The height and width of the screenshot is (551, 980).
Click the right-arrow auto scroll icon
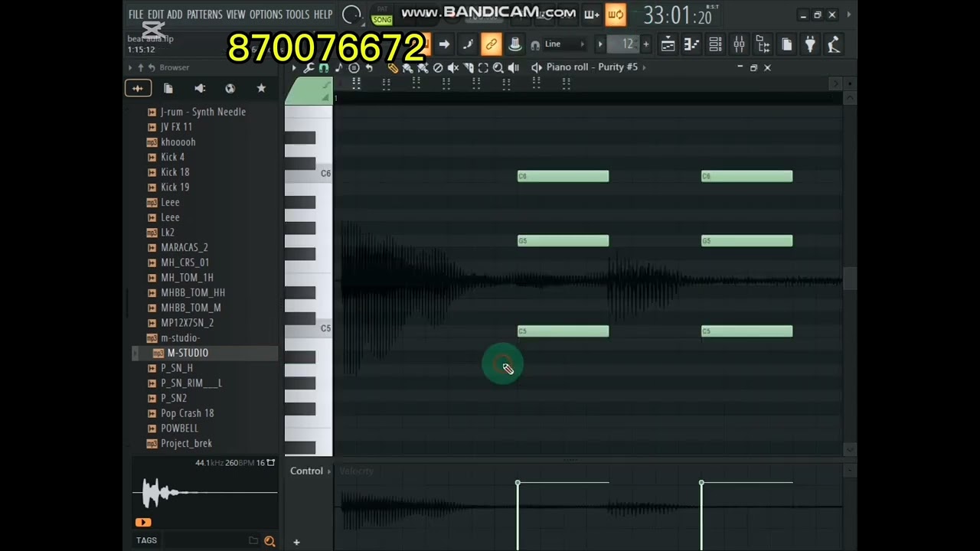point(444,44)
